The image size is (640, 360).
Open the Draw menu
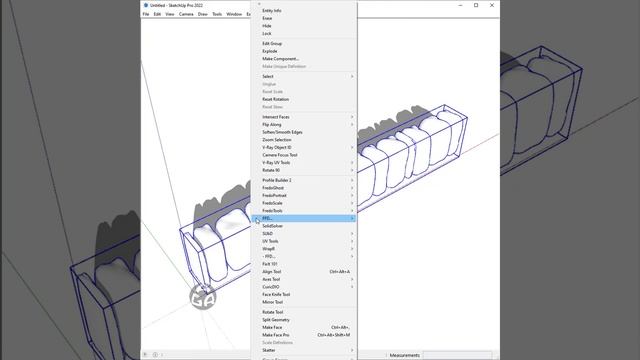click(203, 14)
